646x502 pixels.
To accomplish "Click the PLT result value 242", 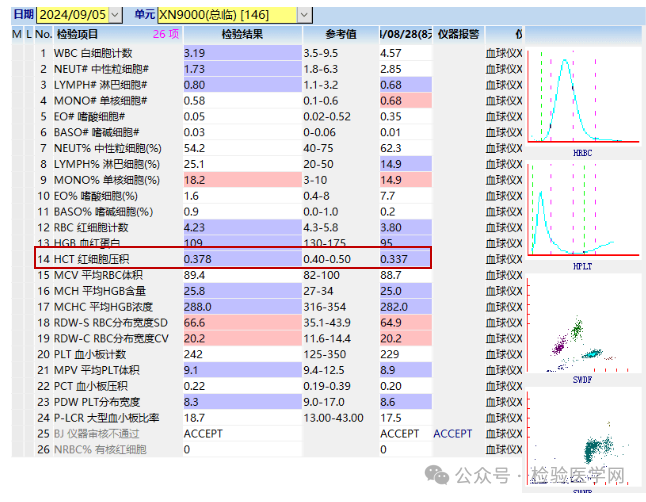I will tap(193, 354).
